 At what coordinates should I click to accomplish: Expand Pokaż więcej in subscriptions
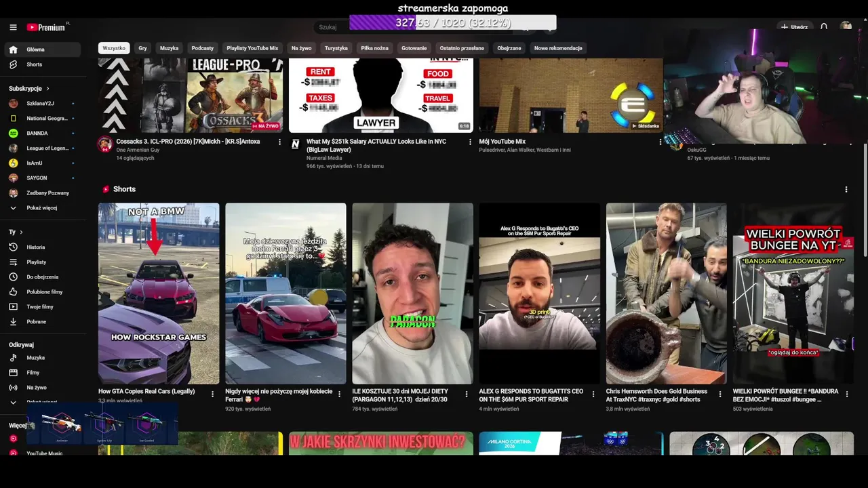pyautogui.click(x=42, y=208)
